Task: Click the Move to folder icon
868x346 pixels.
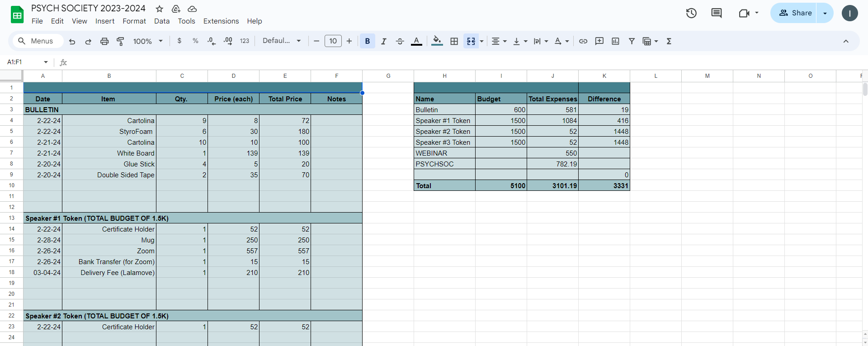Action: coord(176,9)
